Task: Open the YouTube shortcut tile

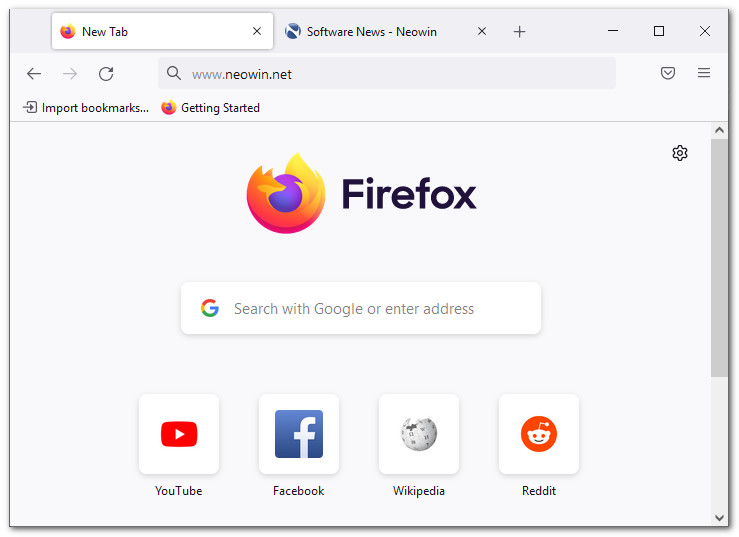Action: (x=179, y=434)
